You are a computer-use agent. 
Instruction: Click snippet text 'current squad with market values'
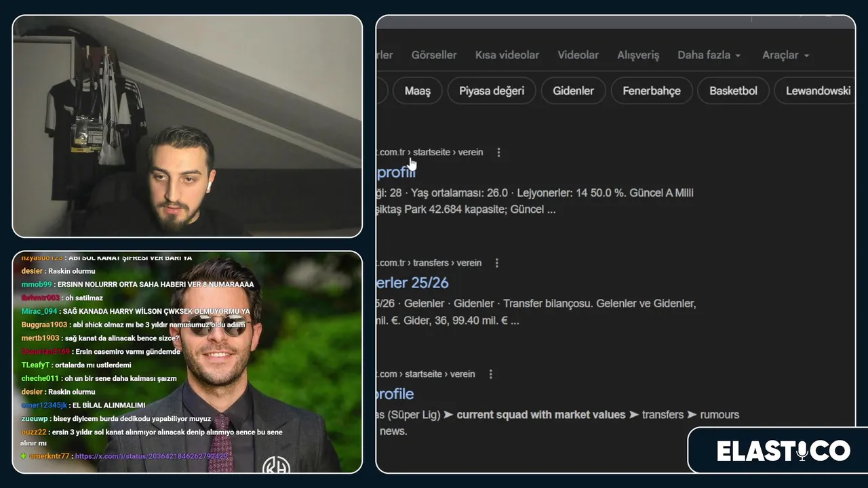tap(541, 415)
